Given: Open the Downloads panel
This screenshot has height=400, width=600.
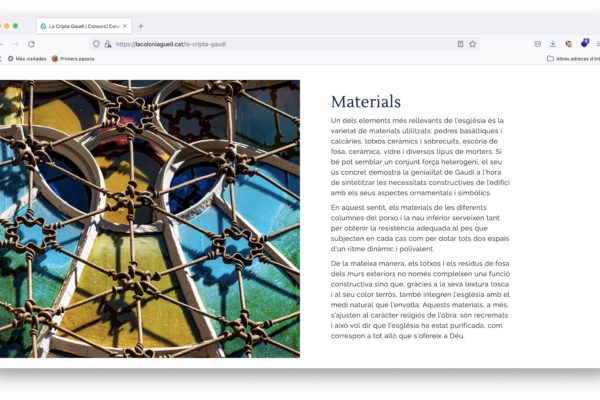Looking at the screenshot, I should [553, 44].
